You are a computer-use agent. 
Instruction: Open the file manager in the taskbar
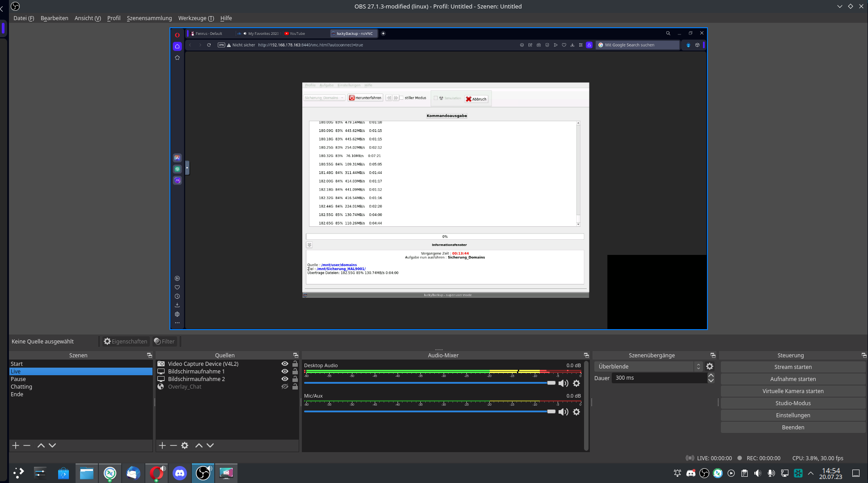coord(87,473)
